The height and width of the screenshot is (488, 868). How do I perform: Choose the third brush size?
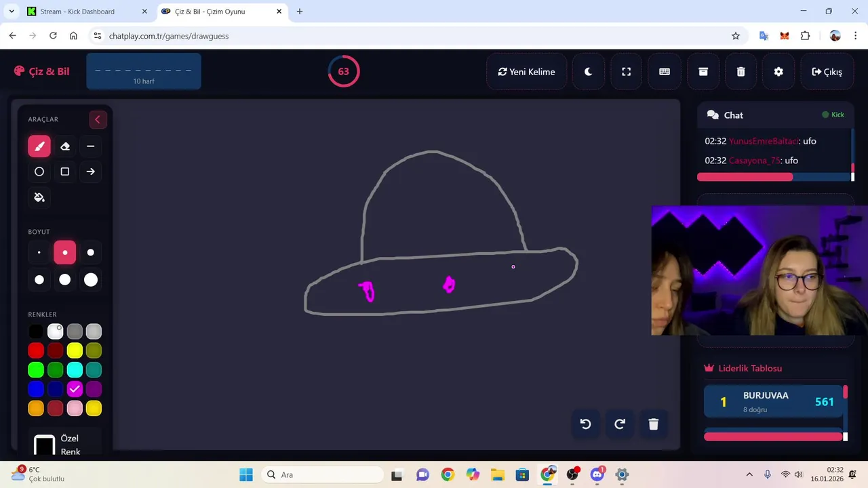(90, 253)
